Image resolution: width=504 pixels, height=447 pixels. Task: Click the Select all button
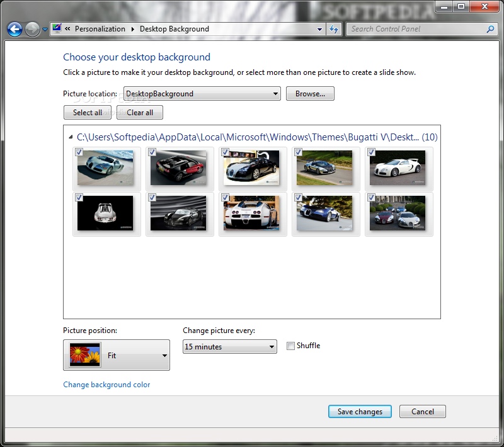(x=88, y=113)
